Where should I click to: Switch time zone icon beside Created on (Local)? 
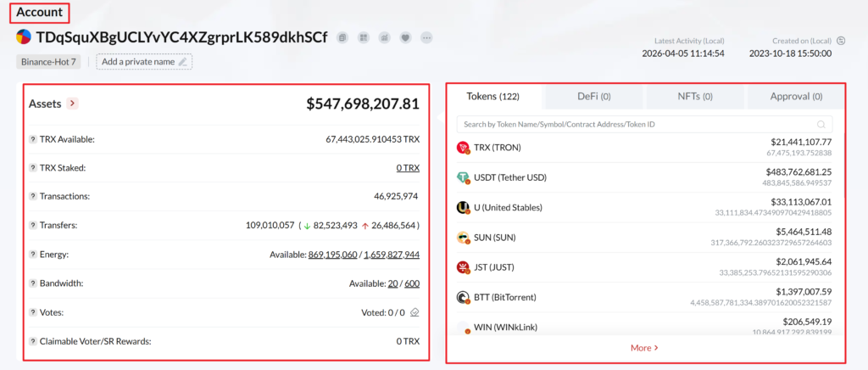[841, 41]
